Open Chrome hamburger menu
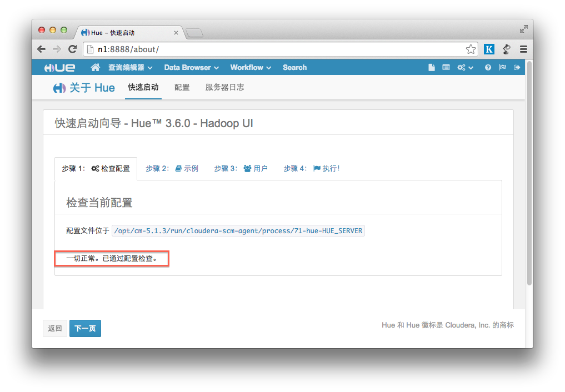Viewport: 565px width, 392px height. pos(523,49)
